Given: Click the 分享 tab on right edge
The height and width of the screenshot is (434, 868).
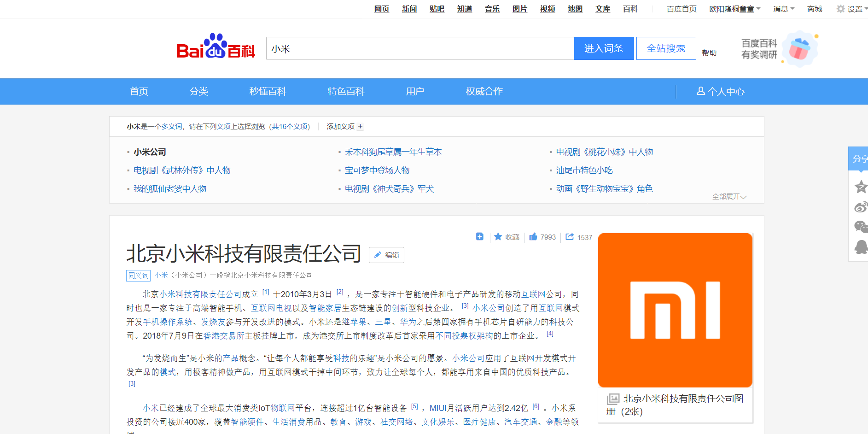Looking at the screenshot, I should click(859, 158).
